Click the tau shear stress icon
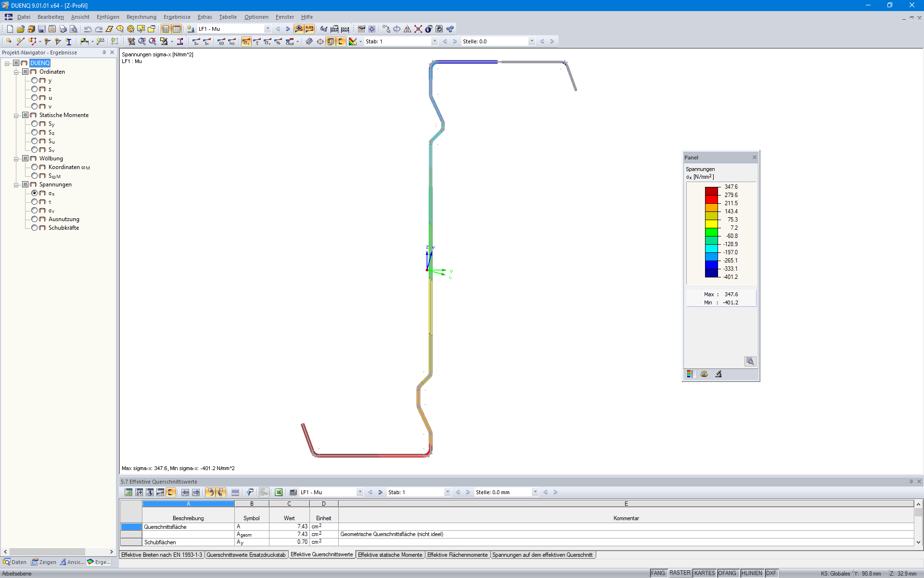 tap(257, 42)
